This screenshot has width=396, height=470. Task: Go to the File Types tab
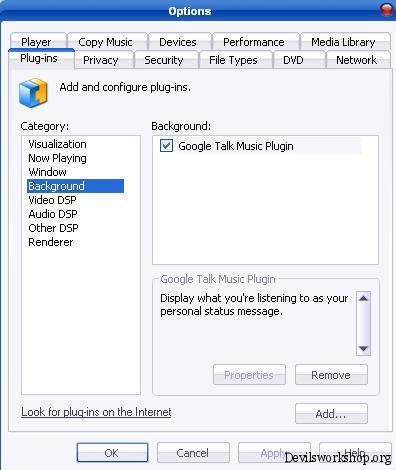[233, 60]
